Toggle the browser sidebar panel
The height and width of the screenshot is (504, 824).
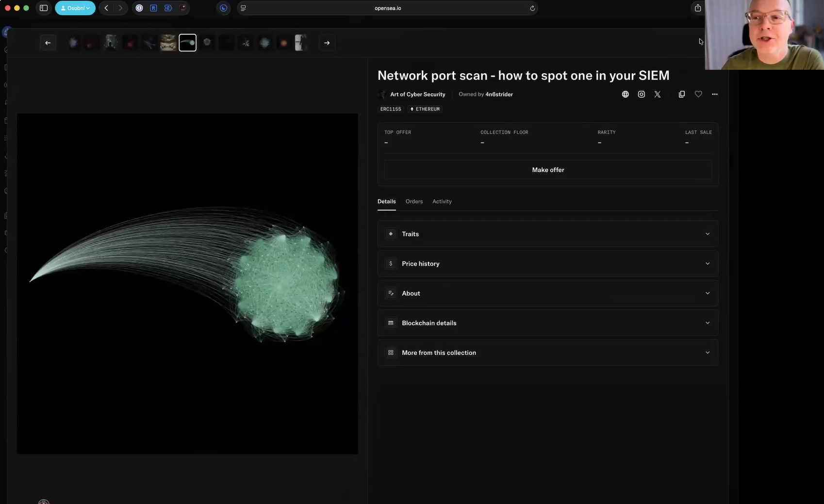pyautogui.click(x=44, y=8)
